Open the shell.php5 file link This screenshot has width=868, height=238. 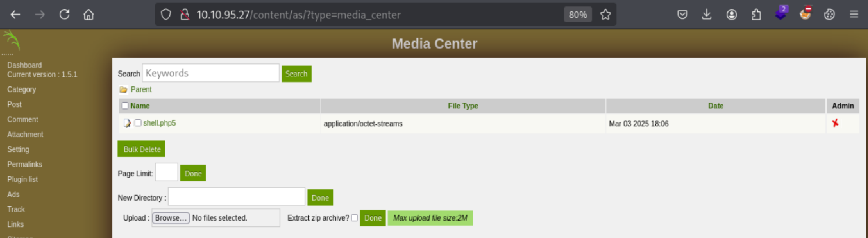coord(159,123)
